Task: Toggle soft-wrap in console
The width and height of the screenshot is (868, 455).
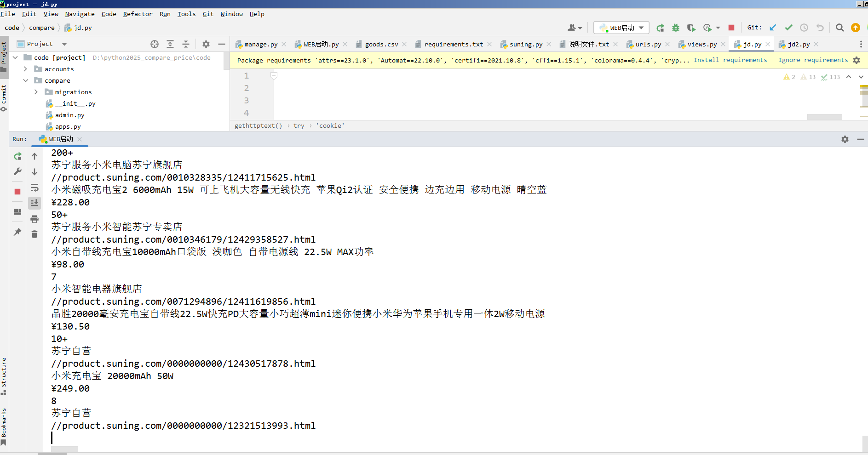Action: (34, 188)
